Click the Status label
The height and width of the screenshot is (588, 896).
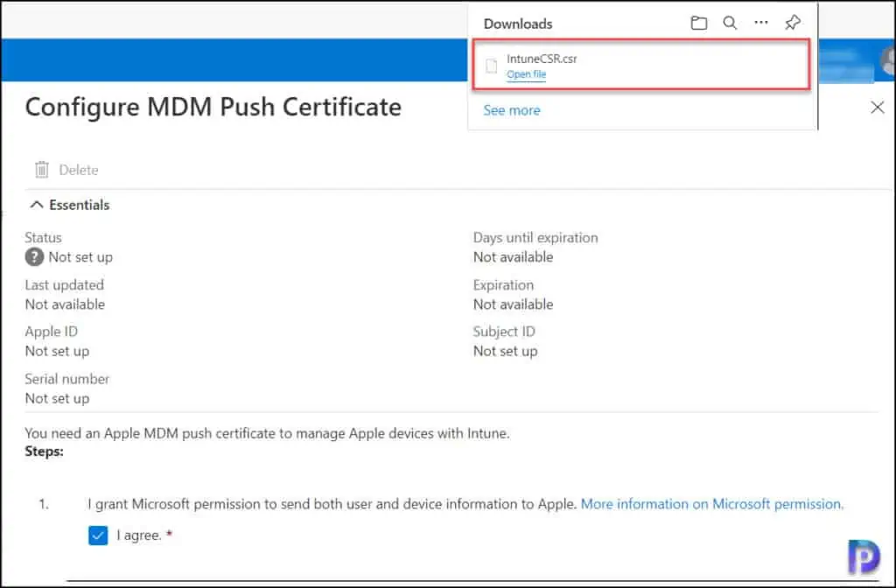(43, 238)
